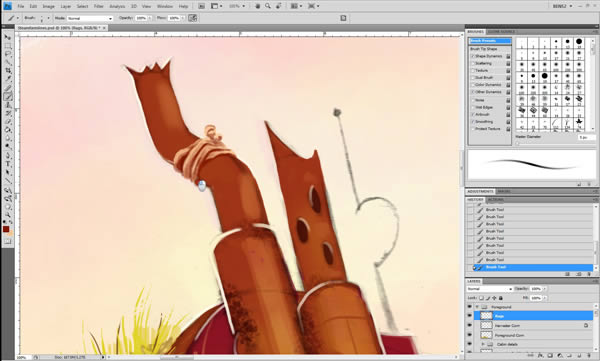Viewport: 600px width, 361px height.
Task: Enable Scattering checkbox
Action: click(x=473, y=63)
